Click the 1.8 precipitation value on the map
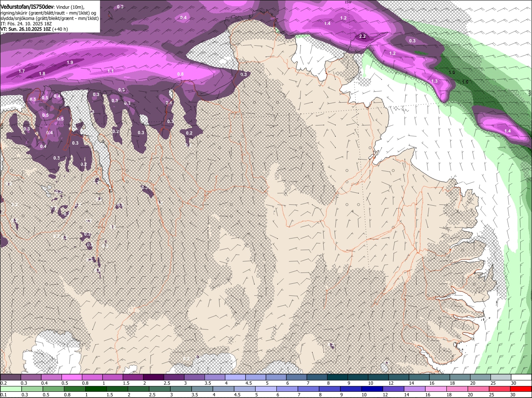 coord(42,74)
